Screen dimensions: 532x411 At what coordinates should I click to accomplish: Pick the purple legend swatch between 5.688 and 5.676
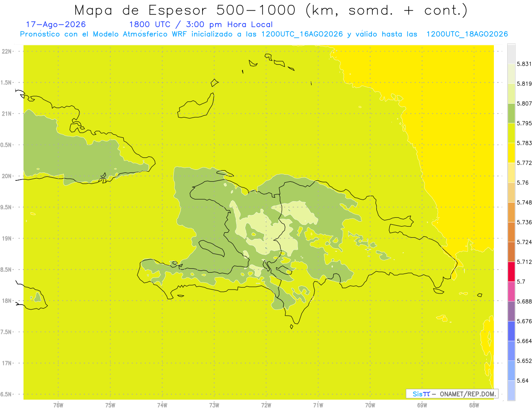pos(511,311)
